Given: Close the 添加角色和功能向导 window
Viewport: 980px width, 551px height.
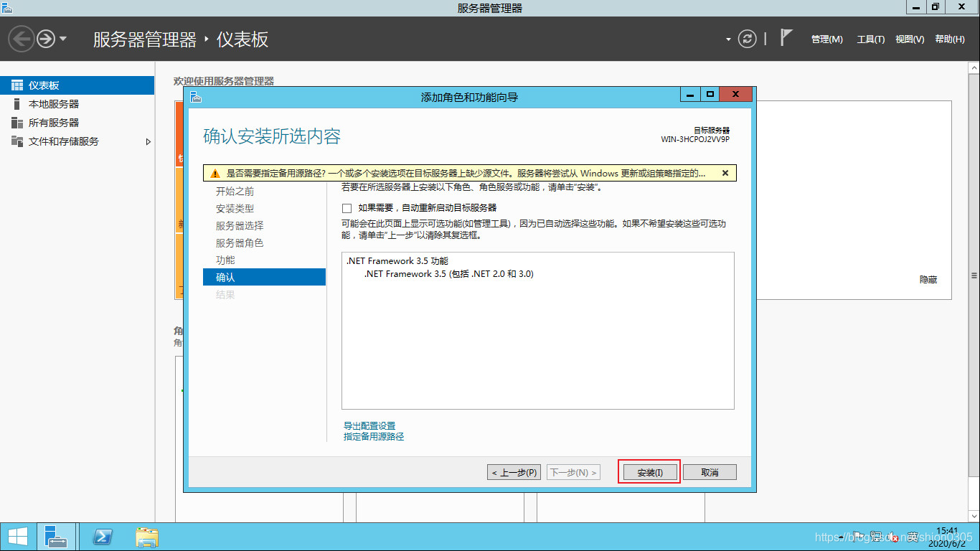Looking at the screenshot, I should [x=737, y=95].
